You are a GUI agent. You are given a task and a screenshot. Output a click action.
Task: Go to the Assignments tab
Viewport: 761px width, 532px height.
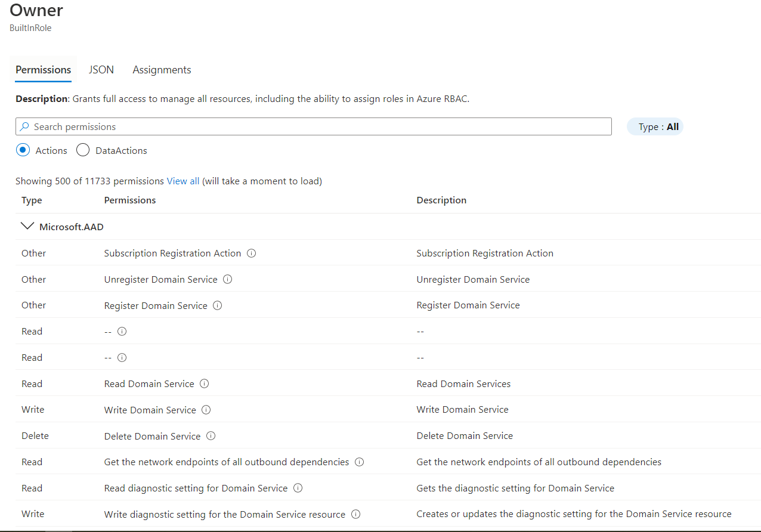pos(162,70)
